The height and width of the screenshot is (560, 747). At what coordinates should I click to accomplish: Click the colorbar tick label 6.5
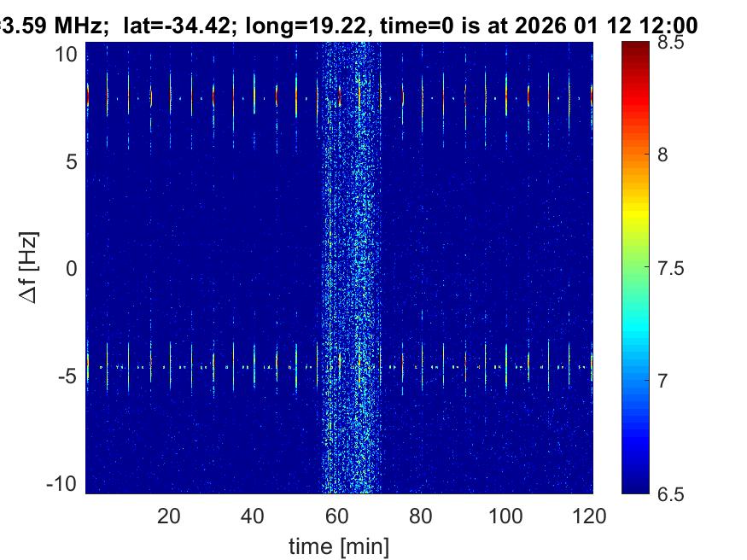tap(672, 493)
